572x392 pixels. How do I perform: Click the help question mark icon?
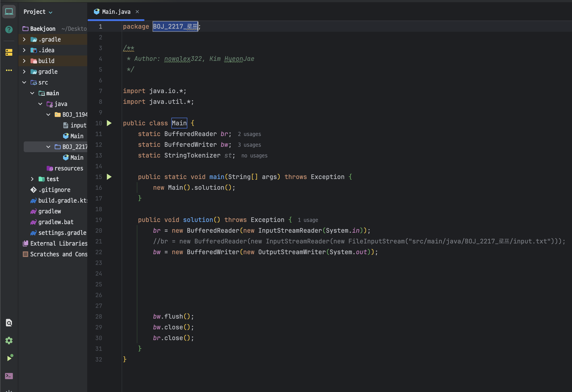9,30
